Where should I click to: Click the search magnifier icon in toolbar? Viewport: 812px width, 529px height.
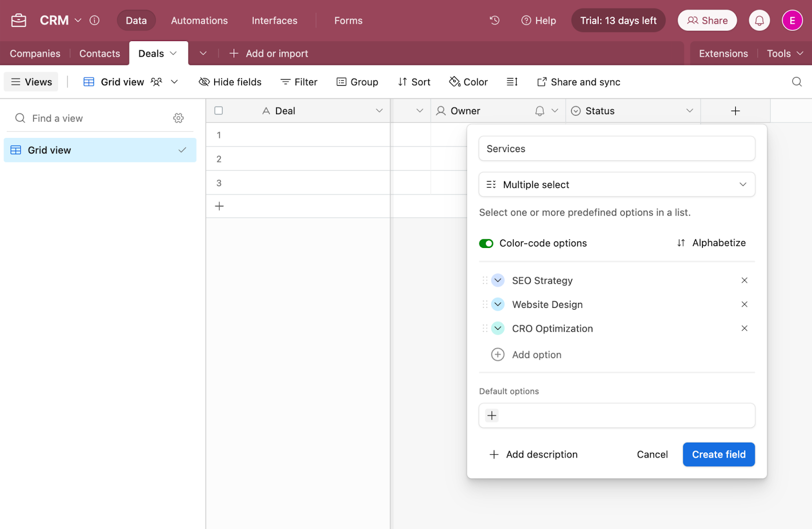tap(797, 82)
